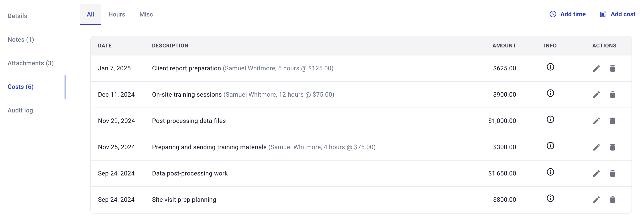The height and width of the screenshot is (220, 644).
Task: Click the Add cost button
Action: [x=618, y=14]
